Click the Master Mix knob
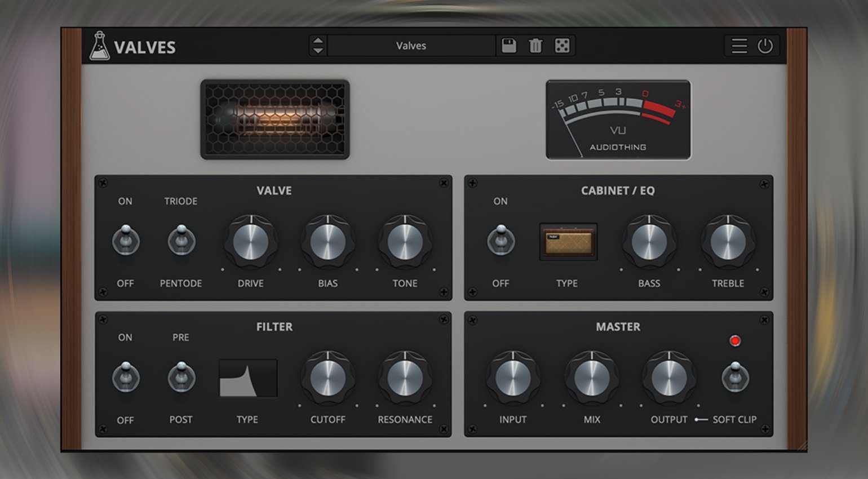The height and width of the screenshot is (479, 868). click(592, 378)
